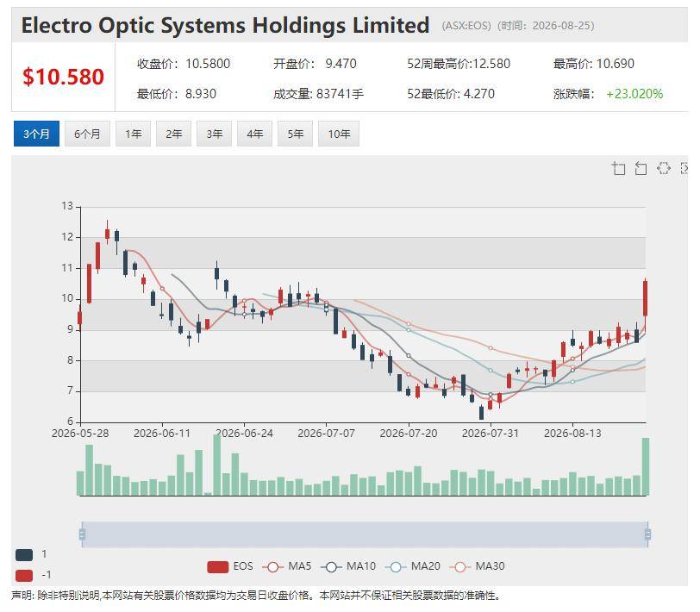
Task: Click the Electro Optic Systems Holdings Limited title
Action: pos(226,25)
